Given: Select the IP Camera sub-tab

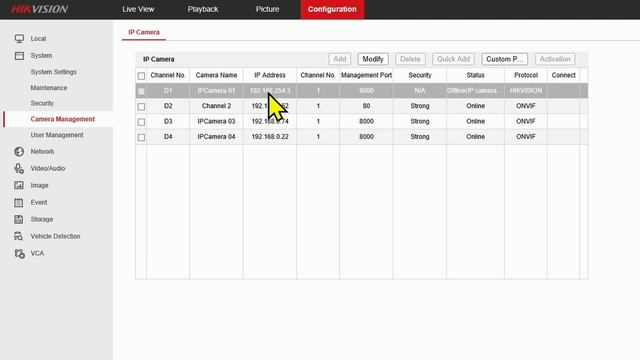Looking at the screenshot, I should (144, 32).
